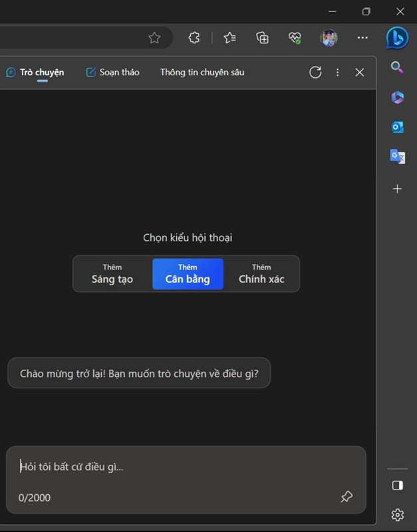Toggle the sidebar visibility panel icon
417x532 pixels.
tap(397, 485)
